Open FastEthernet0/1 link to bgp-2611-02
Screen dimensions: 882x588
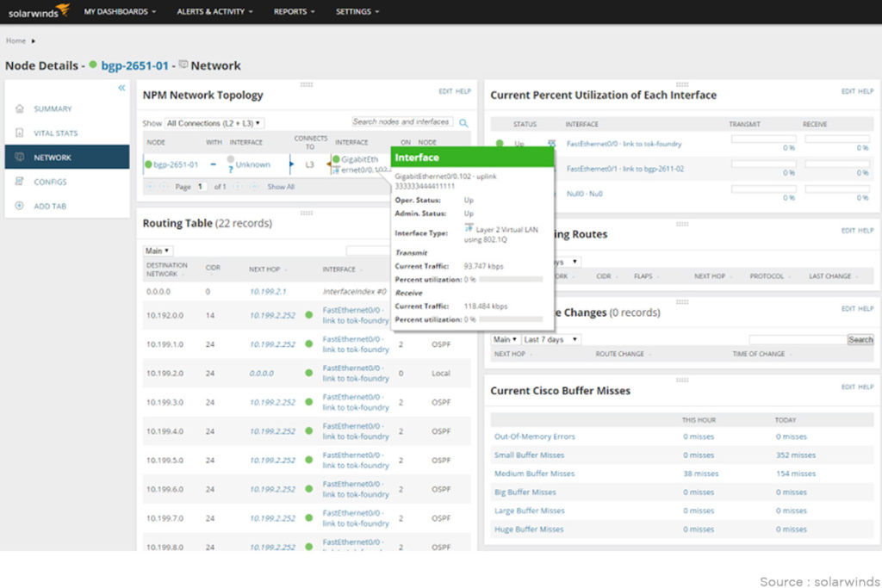[625, 169]
